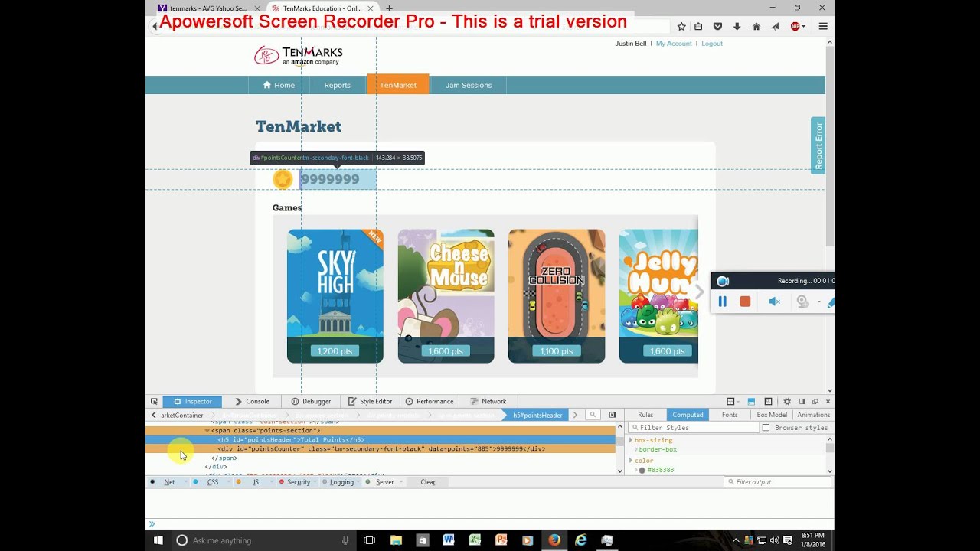This screenshot has height=551, width=980.
Task: Click the Report Error side button
Action: 818,145
